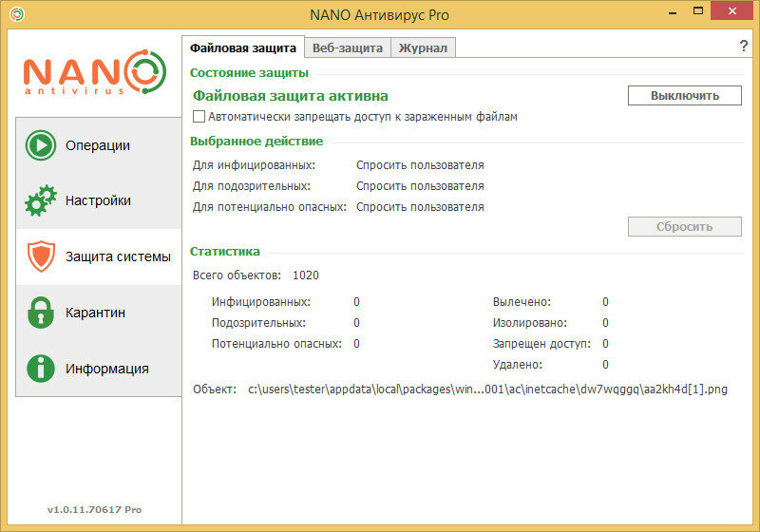
Task: Click the Защита системы shield icon
Action: point(41,256)
